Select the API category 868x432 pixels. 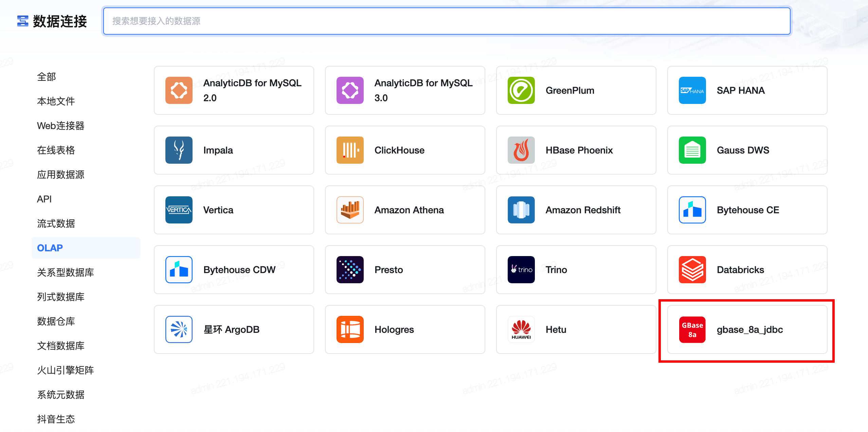86,199
